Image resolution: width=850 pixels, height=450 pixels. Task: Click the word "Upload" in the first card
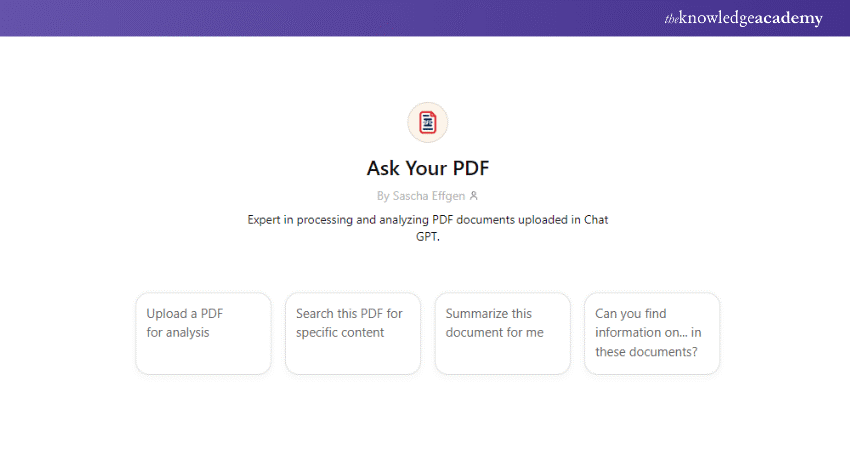pyautogui.click(x=167, y=313)
